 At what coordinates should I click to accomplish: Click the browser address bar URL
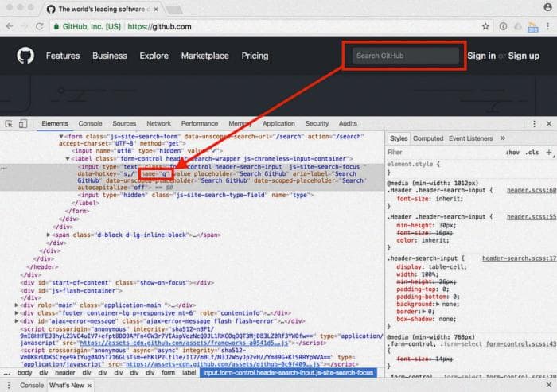[x=159, y=26]
